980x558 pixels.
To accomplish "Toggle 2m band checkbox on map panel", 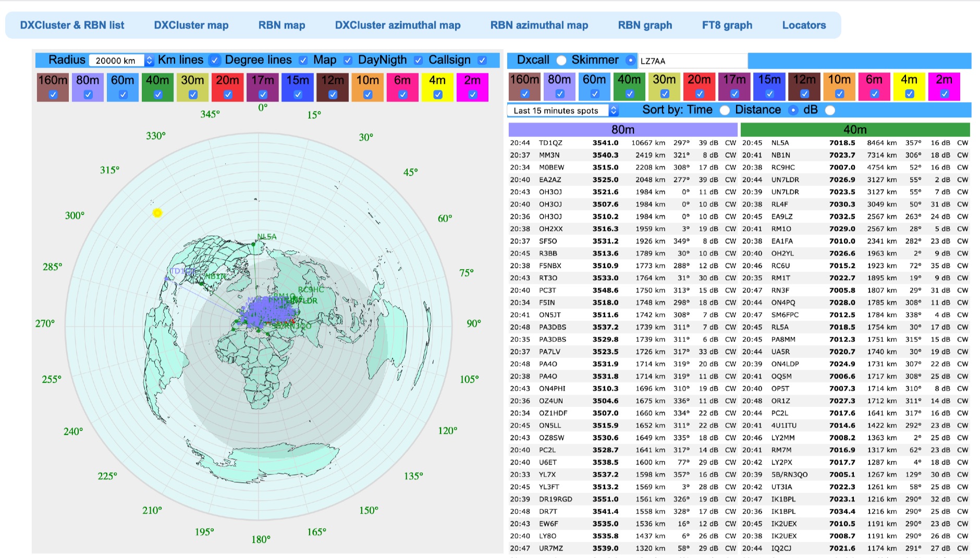I will pos(472,94).
